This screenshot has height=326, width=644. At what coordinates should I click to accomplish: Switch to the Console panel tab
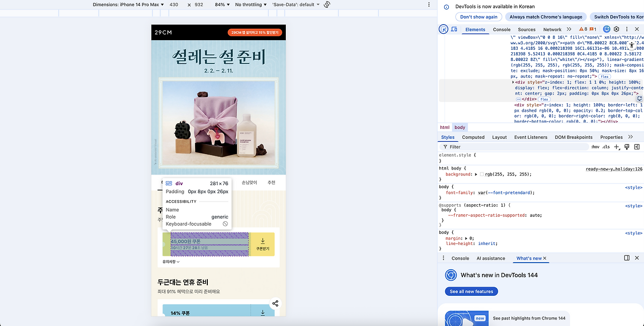[x=502, y=29]
